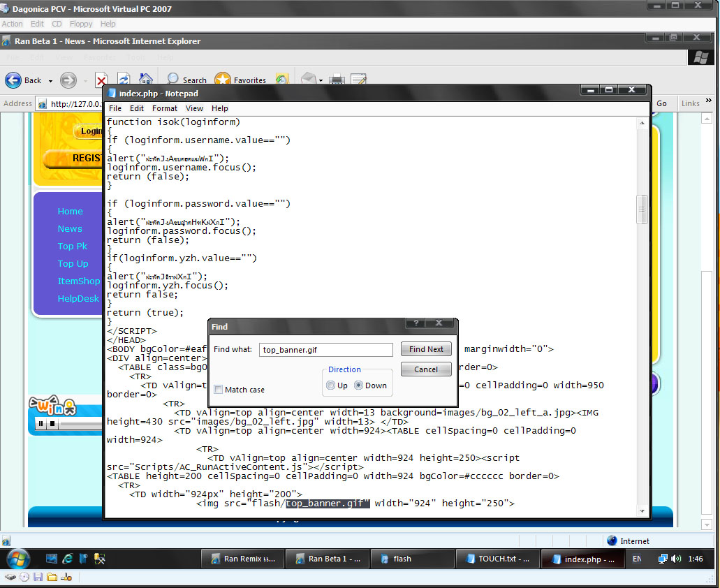Open the Top Up link
The image size is (720, 588).
[x=73, y=263]
